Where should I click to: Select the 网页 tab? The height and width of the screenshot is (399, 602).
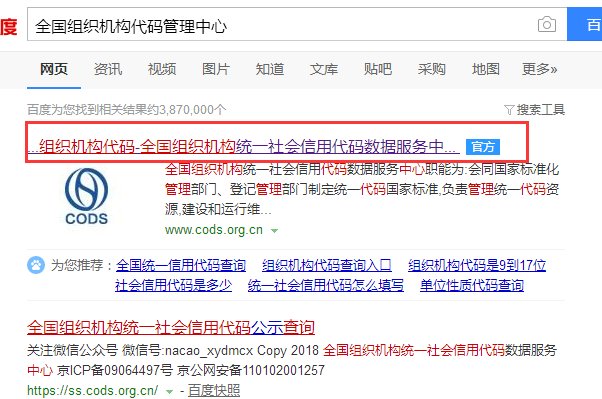[x=54, y=69]
